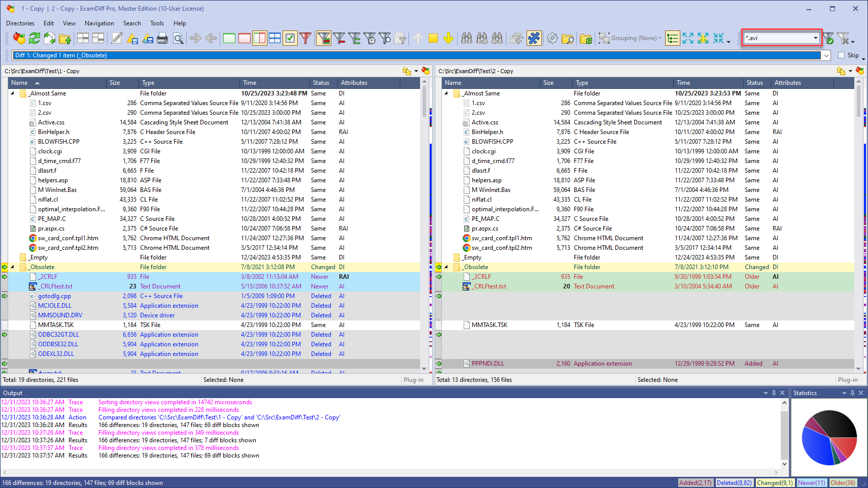Open Statistics panel options dropdown arrow
Screen dimensions: 868x488
(845, 393)
